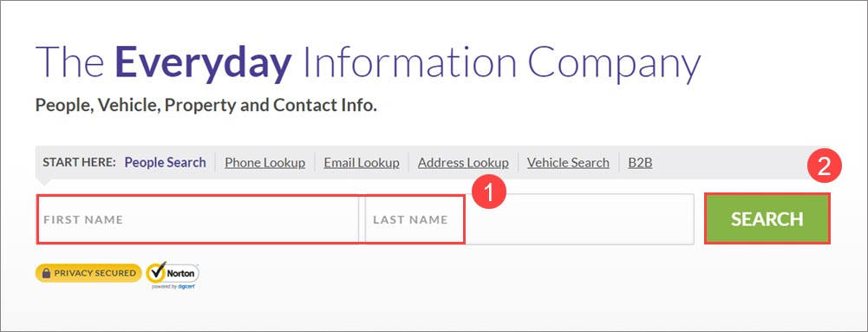Select the empty field beside Last Name

(579, 219)
